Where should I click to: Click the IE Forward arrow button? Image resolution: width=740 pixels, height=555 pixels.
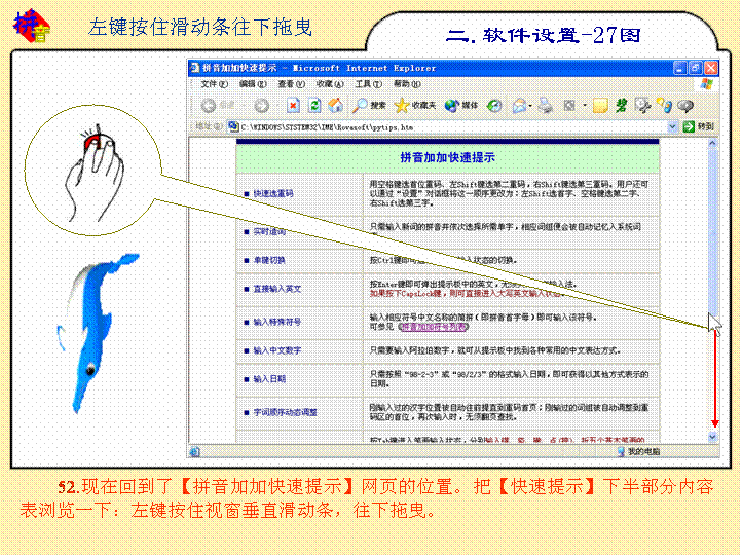point(261,106)
